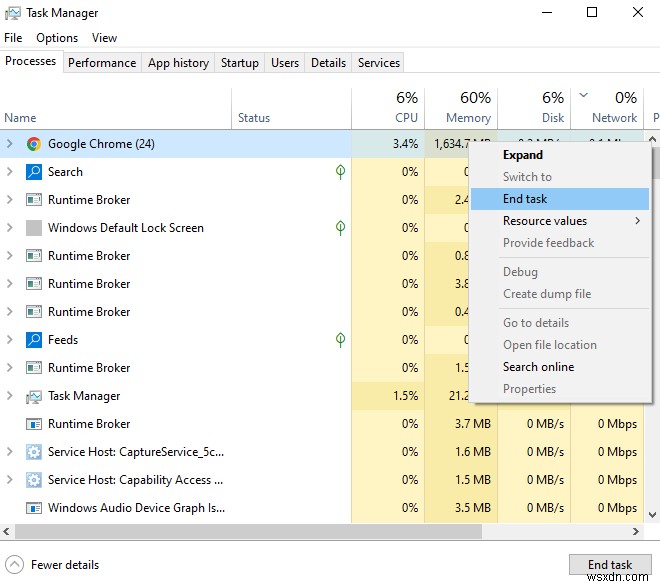Switch to the Users tab
Image resolution: width=660 pixels, height=587 pixels.
pyautogui.click(x=285, y=63)
